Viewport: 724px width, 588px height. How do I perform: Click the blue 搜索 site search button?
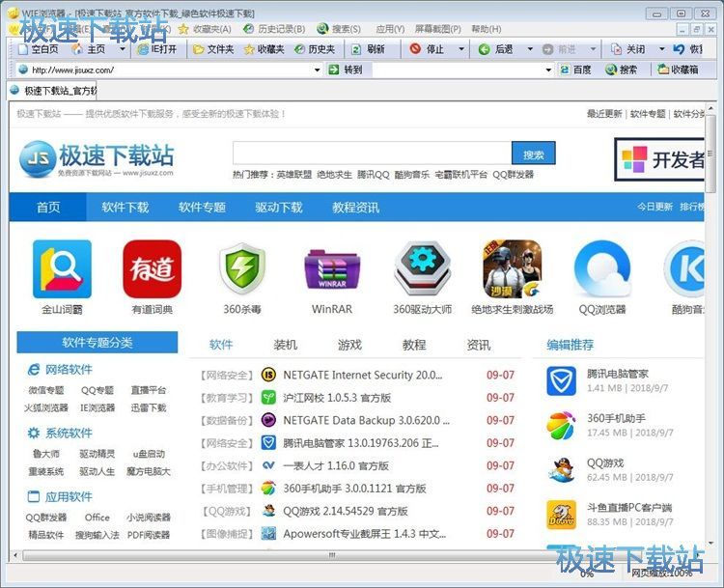pos(533,153)
